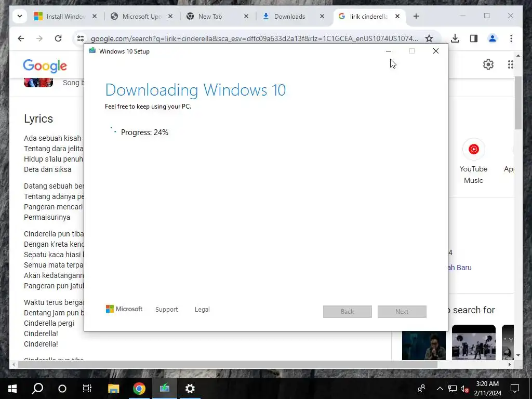Toggle Chrome side panel
This screenshot has height=399, width=532.
click(474, 38)
